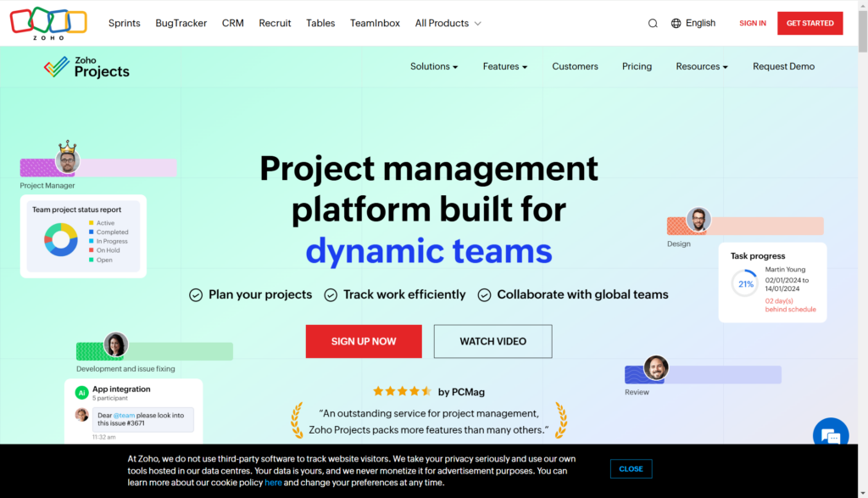Click the orange Design progress bar
The image size is (868, 498).
[745, 226]
